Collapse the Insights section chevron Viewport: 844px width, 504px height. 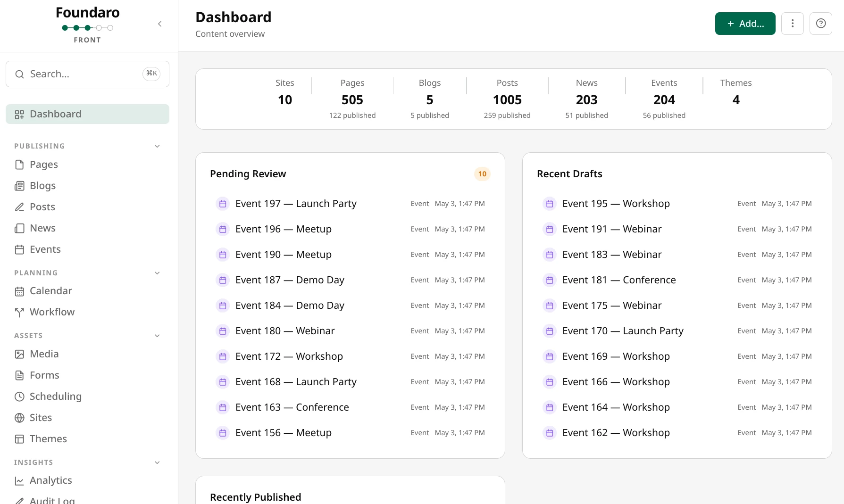pos(157,463)
